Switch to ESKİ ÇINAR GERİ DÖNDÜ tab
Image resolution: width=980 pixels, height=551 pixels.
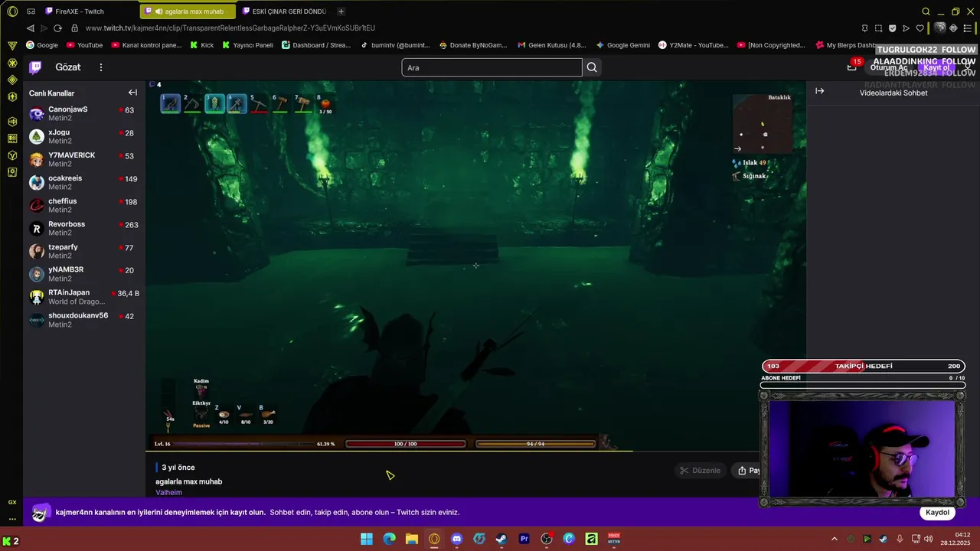click(285, 11)
